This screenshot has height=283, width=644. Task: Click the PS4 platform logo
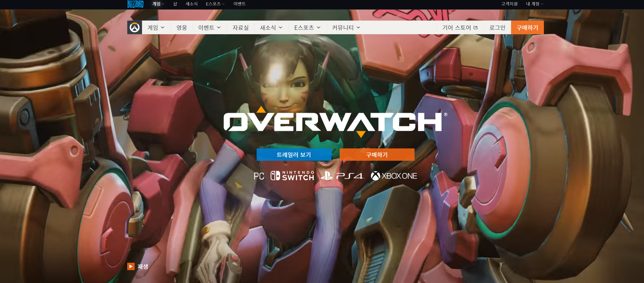tap(342, 176)
